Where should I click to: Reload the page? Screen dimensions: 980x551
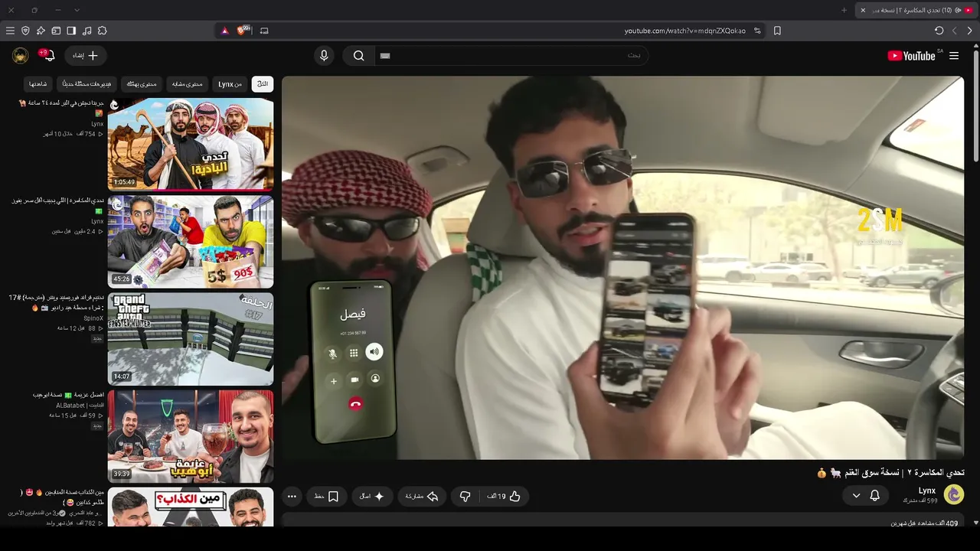coord(939,31)
